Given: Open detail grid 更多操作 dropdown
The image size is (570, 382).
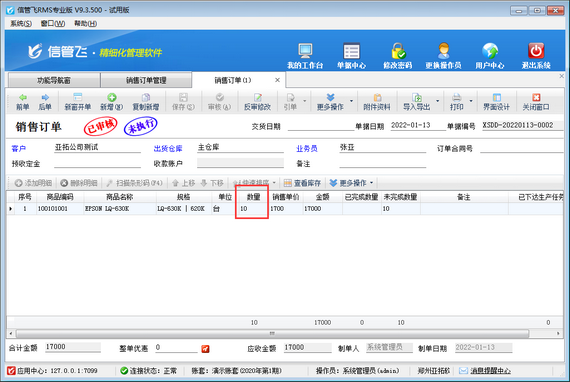Looking at the screenshot, I should coord(352,183).
